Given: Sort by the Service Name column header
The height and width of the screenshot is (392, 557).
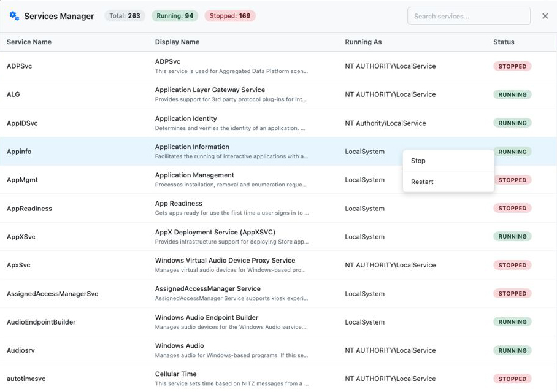Looking at the screenshot, I should (29, 42).
